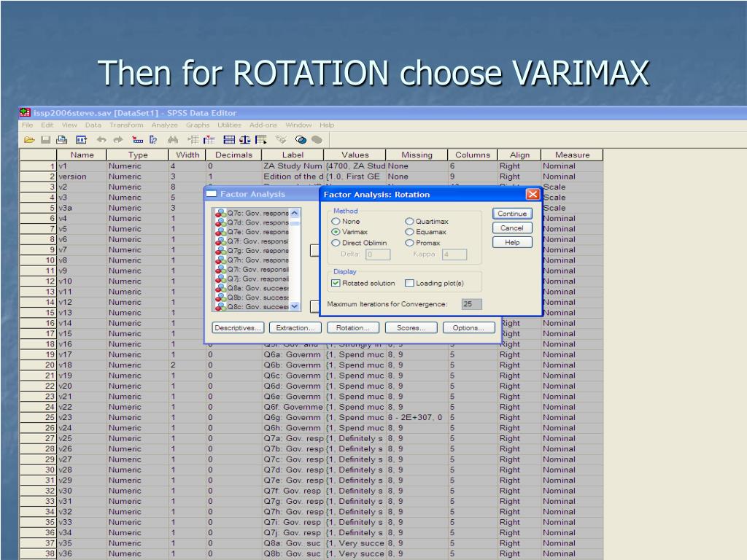The image size is (747, 560).
Task: Select the Varimax rotation method
Action: click(336, 232)
